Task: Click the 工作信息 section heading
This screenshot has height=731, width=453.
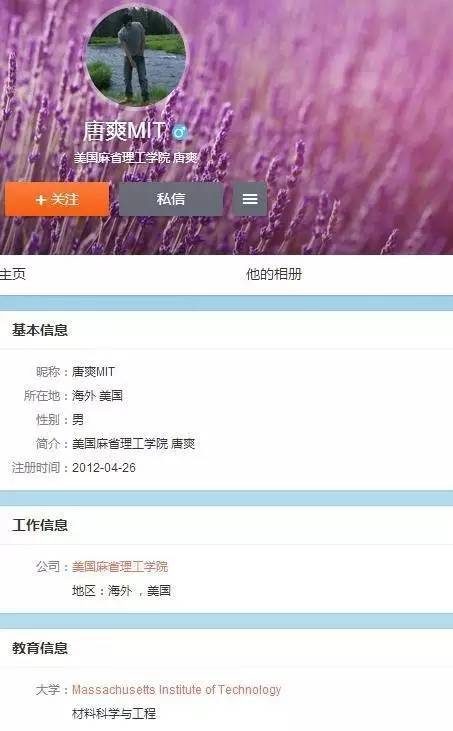Action: 40,525
